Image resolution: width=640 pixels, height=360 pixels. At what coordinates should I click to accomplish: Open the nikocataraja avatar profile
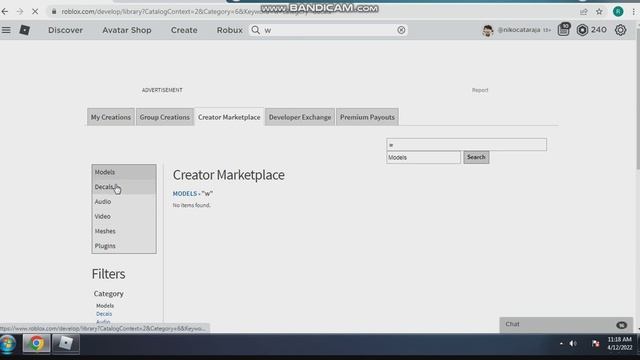click(x=487, y=30)
